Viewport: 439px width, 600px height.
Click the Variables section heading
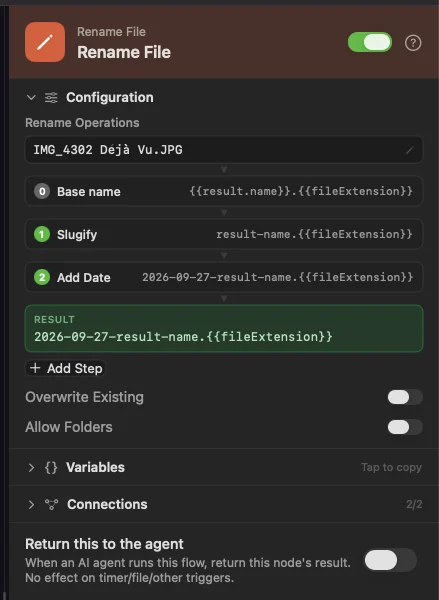[95, 468]
